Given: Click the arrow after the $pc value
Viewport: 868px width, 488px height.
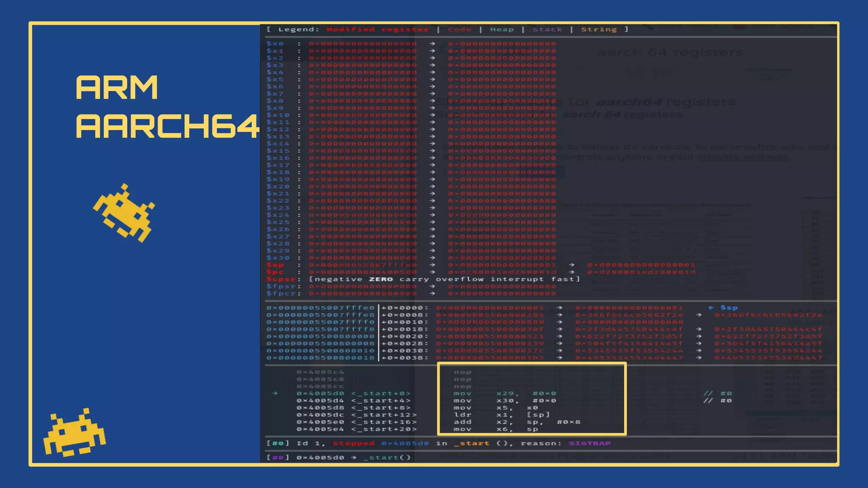Looking at the screenshot, I should coord(432,272).
